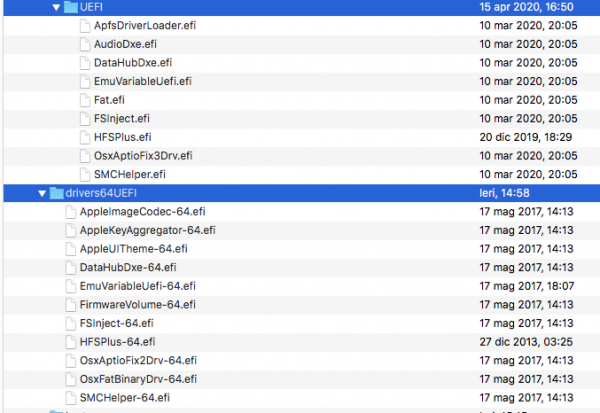Collapse the UEFI folder disclosure triangle
Viewport: 600px width, 413px height.
click(56, 7)
